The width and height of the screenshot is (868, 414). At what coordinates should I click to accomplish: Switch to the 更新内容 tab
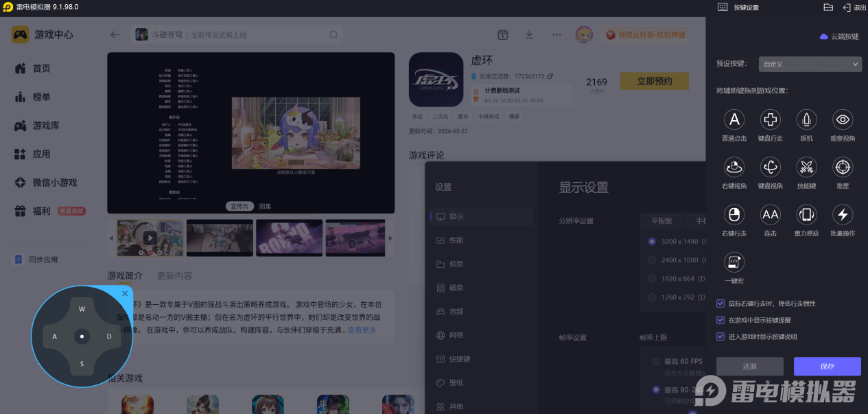174,275
